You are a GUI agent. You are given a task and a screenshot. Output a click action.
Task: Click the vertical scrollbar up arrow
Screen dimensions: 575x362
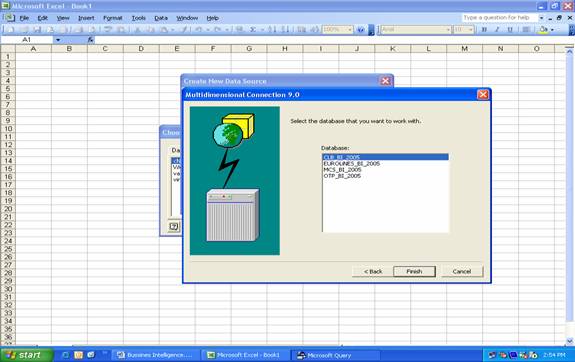click(x=569, y=52)
